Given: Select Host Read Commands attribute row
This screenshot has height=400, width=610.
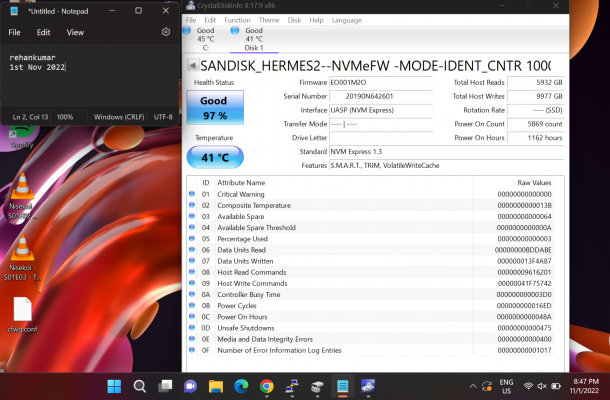Looking at the screenshot, I should tap(370, 272).
